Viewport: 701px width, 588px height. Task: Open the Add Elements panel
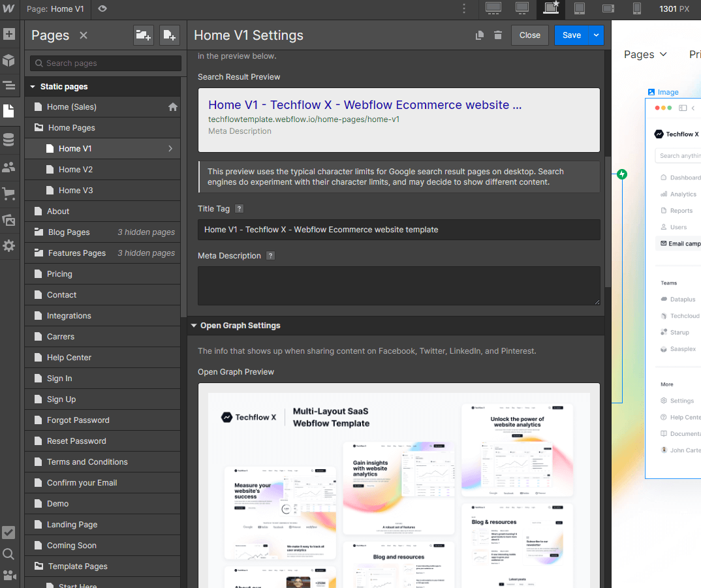tap(10, 33)
